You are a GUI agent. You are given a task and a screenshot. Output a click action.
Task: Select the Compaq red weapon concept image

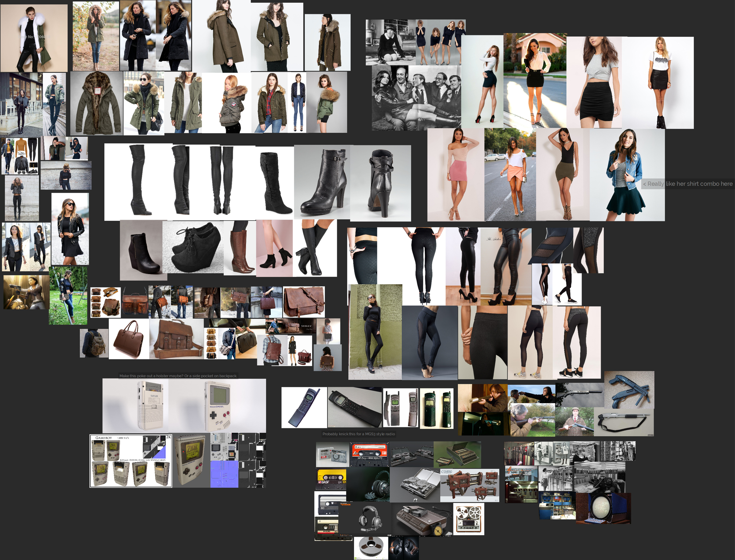point(469,485)
